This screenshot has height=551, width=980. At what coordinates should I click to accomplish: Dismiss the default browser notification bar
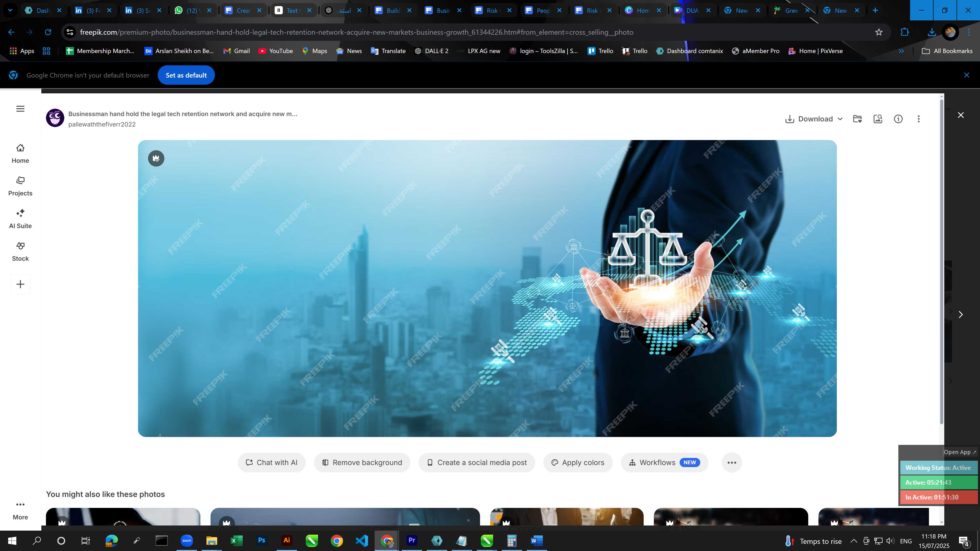coord(967,75)
